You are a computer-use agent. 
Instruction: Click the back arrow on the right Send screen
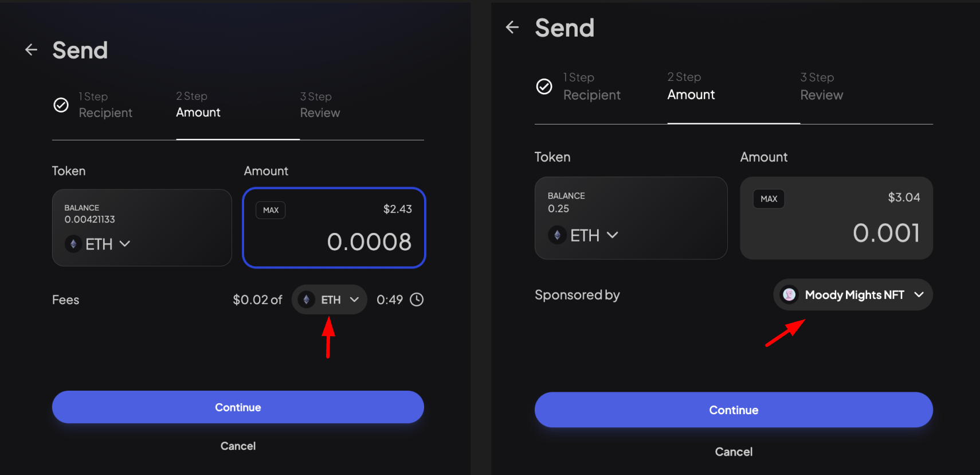pyautogui.click(x=512, y=27)
